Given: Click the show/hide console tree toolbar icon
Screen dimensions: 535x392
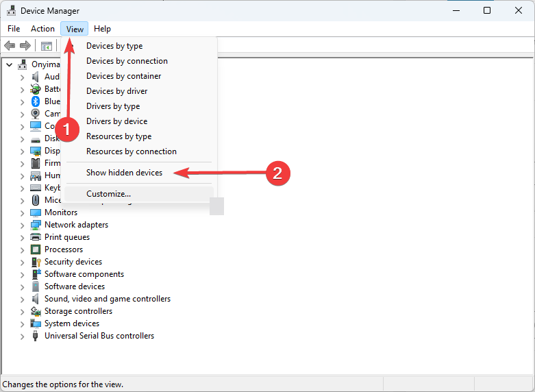Looking at the screenshot, I should (x=47, y=46).
